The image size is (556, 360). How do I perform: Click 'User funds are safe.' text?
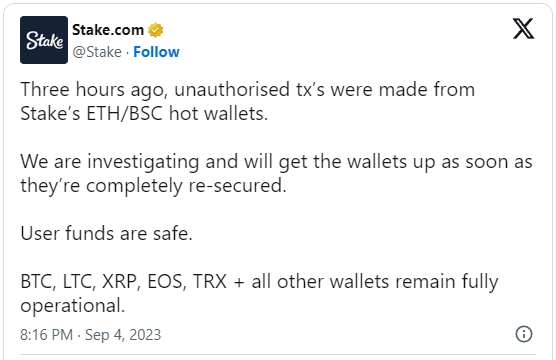106,234
